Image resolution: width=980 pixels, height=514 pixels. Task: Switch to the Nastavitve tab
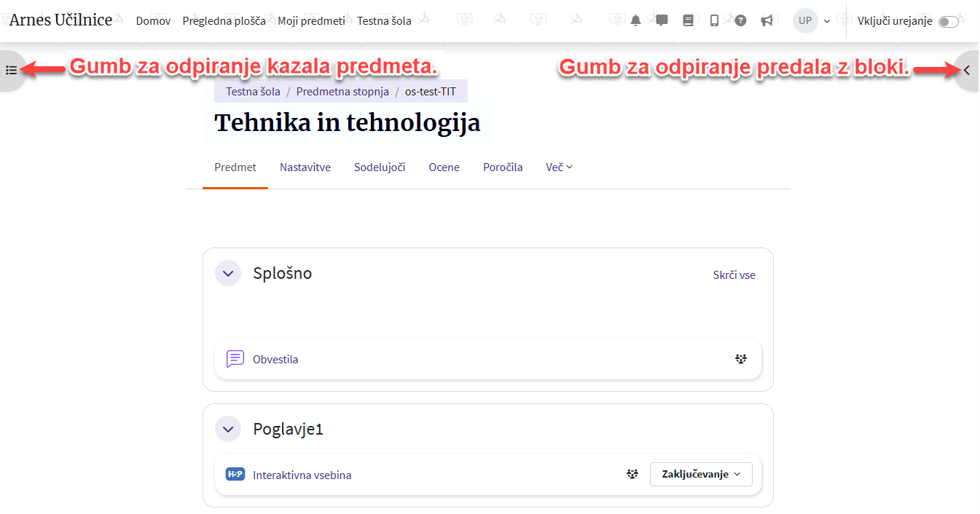tap(305, 167)
